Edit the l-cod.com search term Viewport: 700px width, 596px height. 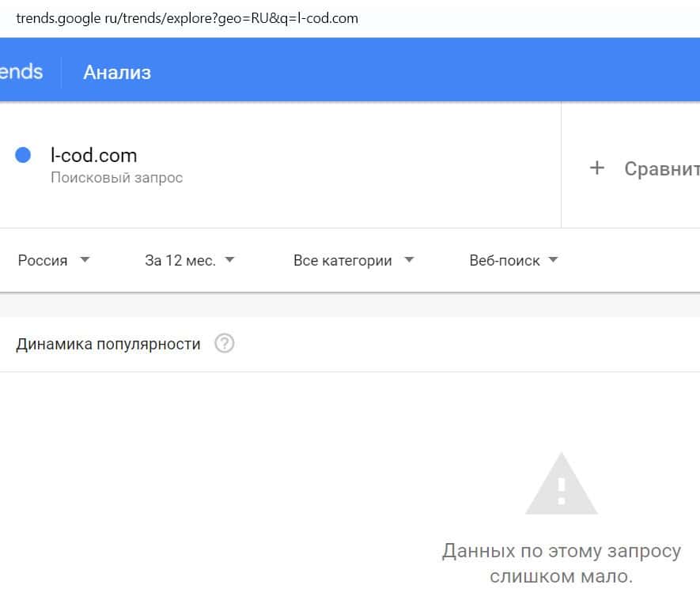[x=94, y=155]
